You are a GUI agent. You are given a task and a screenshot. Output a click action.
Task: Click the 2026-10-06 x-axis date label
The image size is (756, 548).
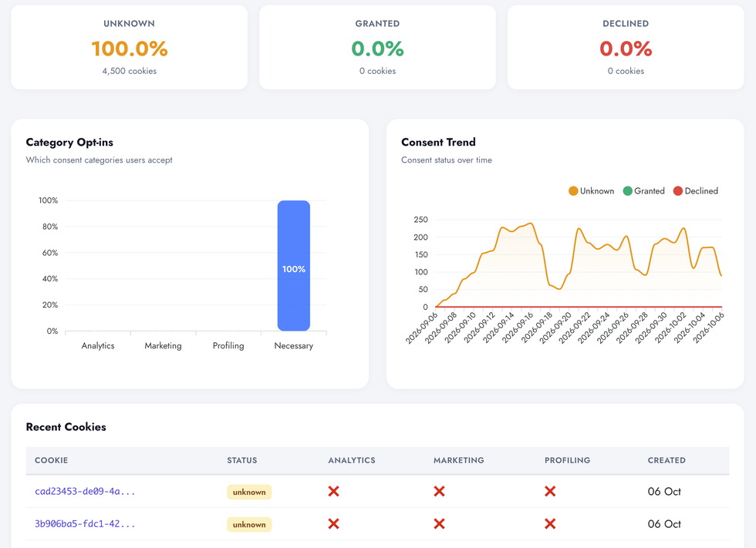point(709,328)
